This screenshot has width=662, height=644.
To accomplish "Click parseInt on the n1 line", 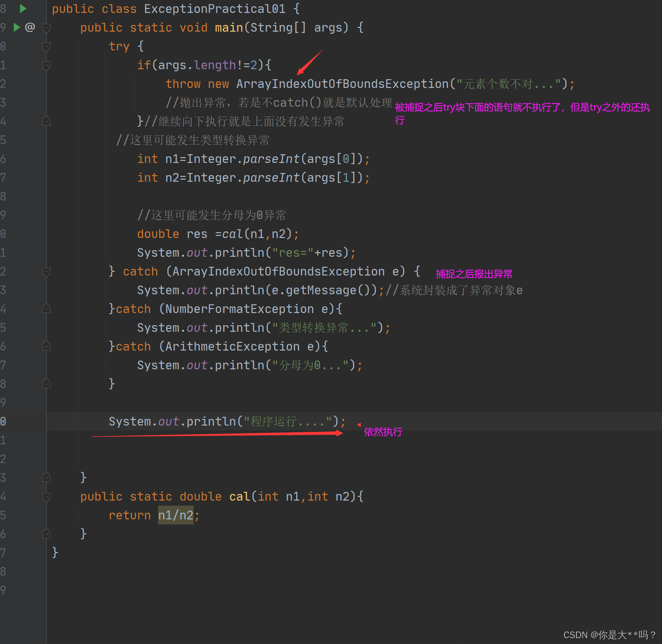I will pyautogui.click(x=271, y=159).
